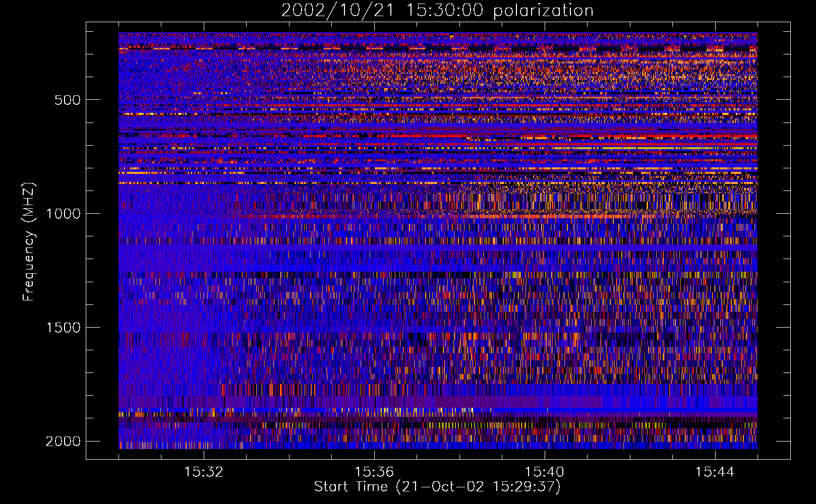Click the plot title '2002/10/21 15:30:00 polarization'
This screenshot has height=504, width=816.
pyautogui.click(x=437, y=11)
